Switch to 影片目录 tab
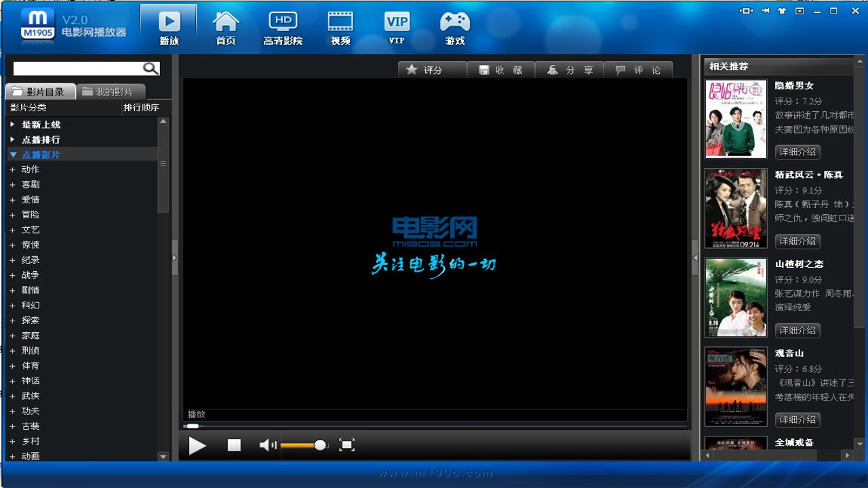The width and height of the screenshot is (868, 488). [40, 91]
